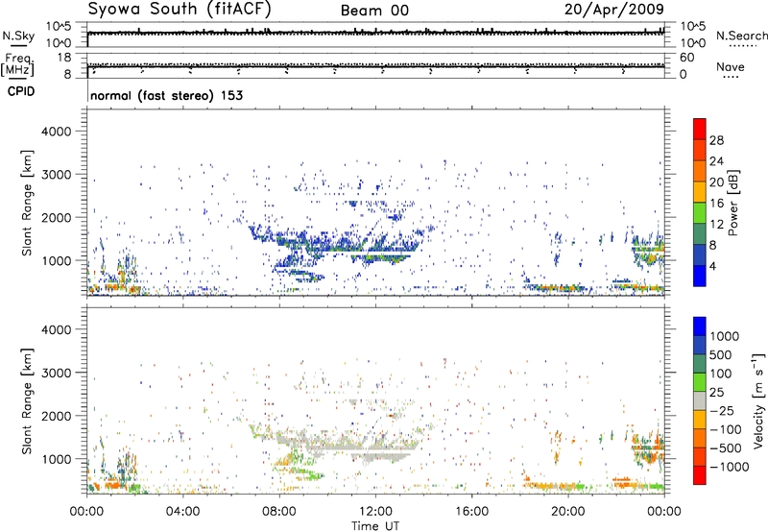Click the title text 'Syowa South (fitACF)'
The image size is (768, 532).
(x=180, y=9)
